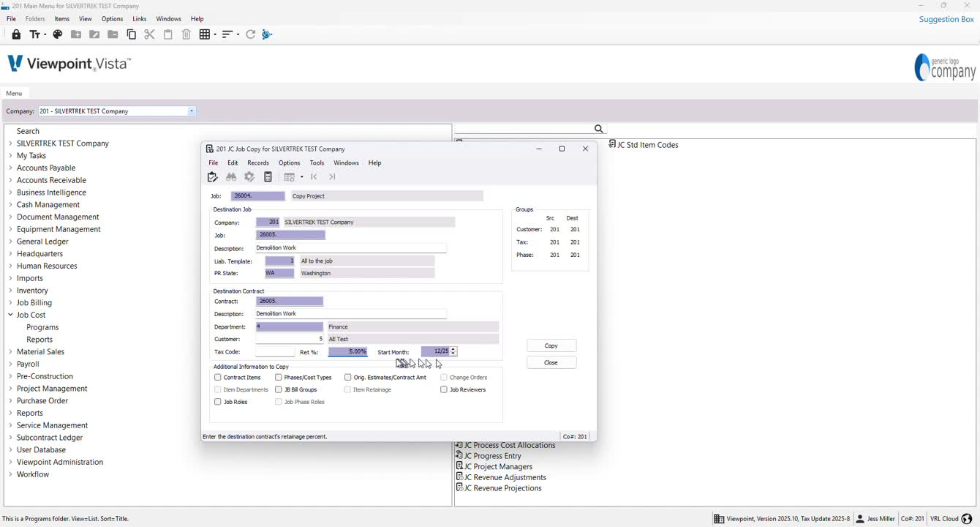
Task: Click the grid view icon
Action: [205, 34]
